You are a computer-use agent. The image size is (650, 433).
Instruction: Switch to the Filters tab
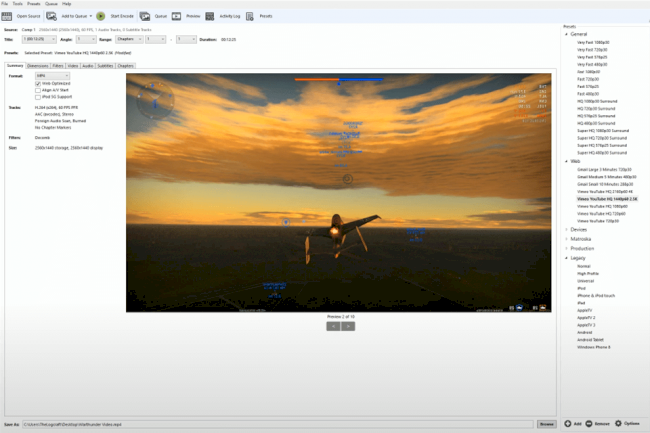point(58,66)
